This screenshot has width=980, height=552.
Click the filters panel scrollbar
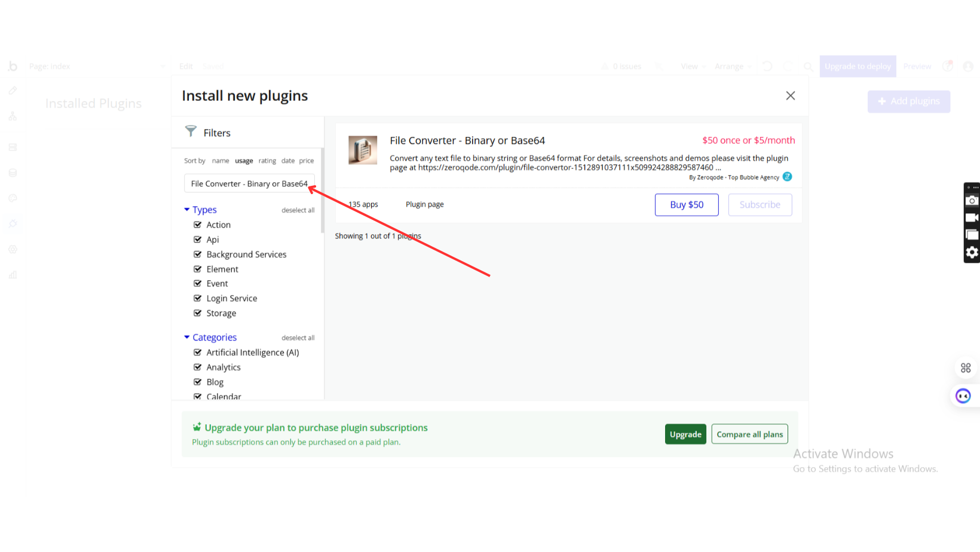[323, 191]
